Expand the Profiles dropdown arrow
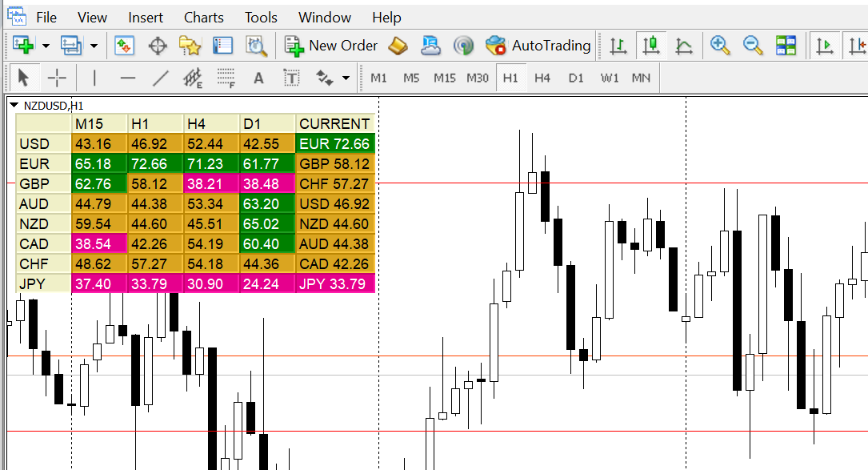Viewport: 868px width, 470px height. coord(94,46)
